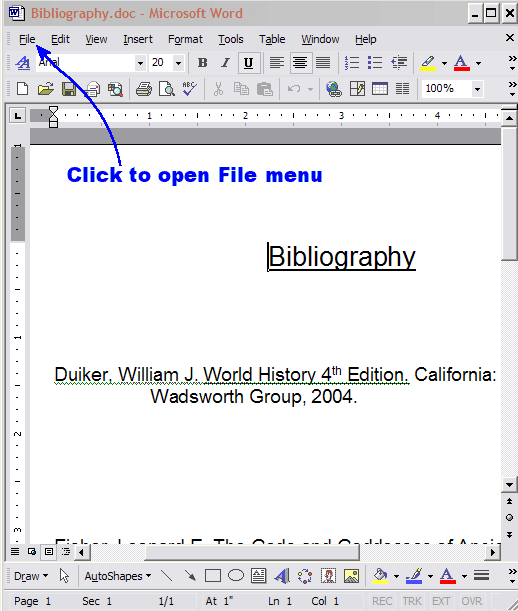518x611 pixels.
Task: Click the Bold formatting button
Action: click(202, 63)
